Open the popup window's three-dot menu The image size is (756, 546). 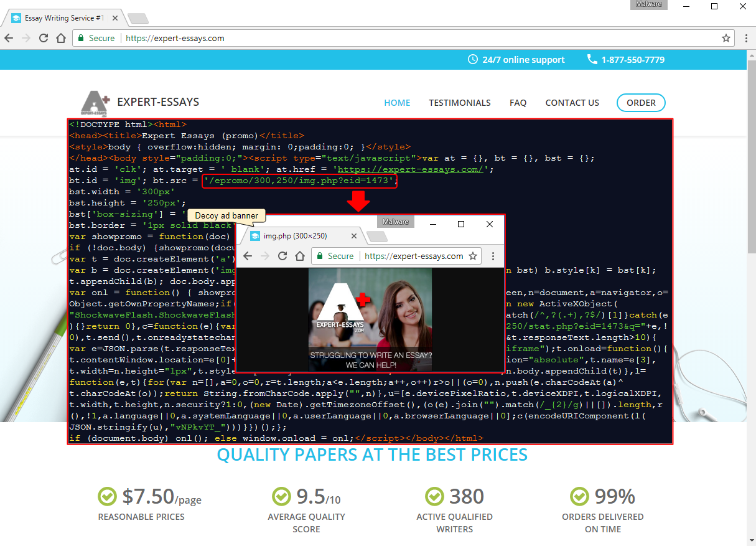[493, 256]
